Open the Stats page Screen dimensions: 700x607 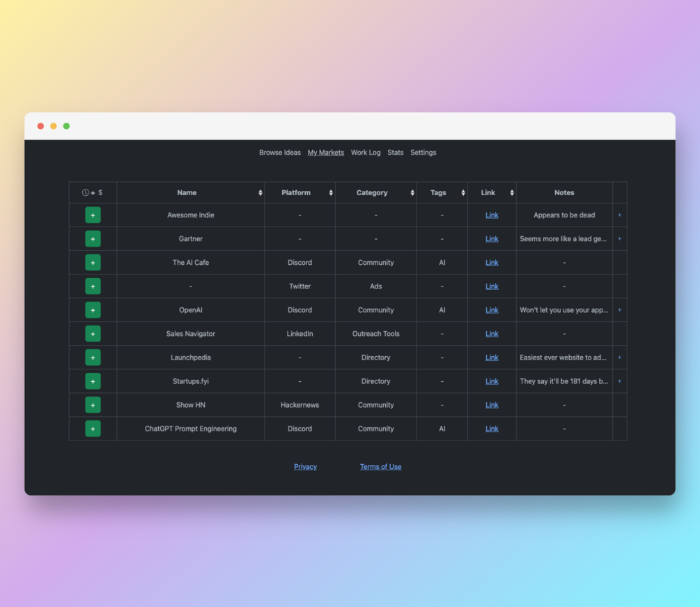[x=396, y=153]
